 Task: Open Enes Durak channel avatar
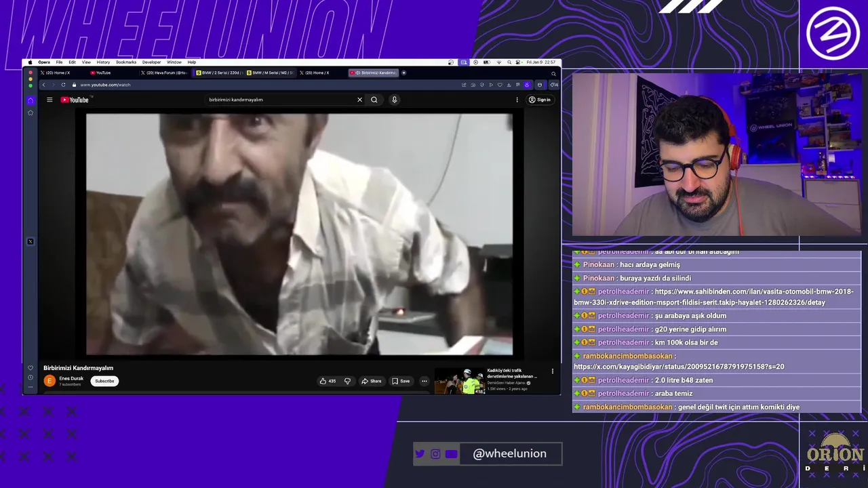pos(49,381)
